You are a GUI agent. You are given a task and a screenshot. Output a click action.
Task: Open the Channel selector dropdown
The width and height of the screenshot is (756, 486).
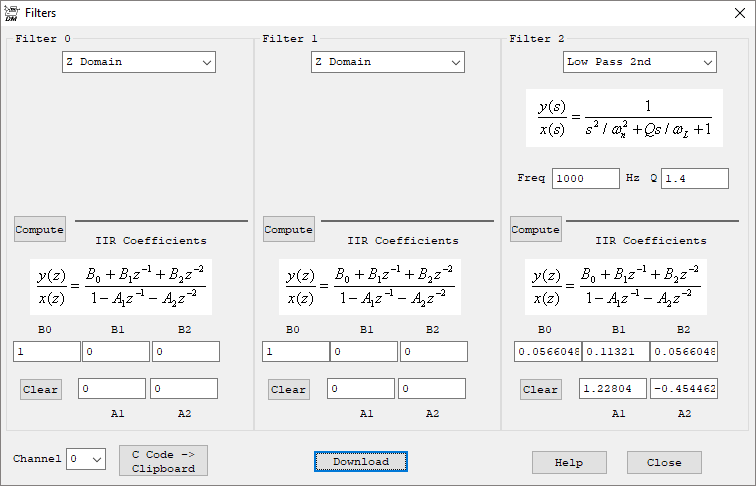pyautogui.click(x=86, y=459)
